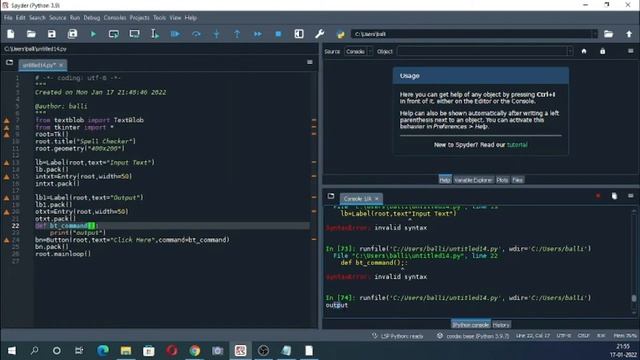Open the Source menu
The height and width of the screenshot is (360, 640).
pos(58,18)
